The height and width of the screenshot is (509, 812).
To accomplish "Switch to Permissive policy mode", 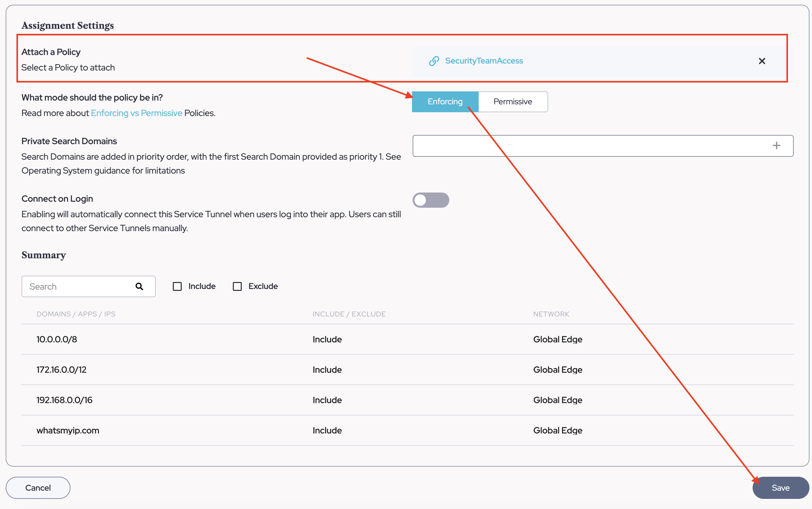I will coord(512,102).
